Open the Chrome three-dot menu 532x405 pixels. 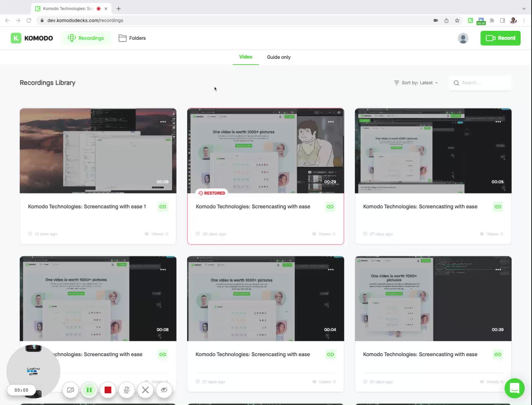tap(524, 20)
